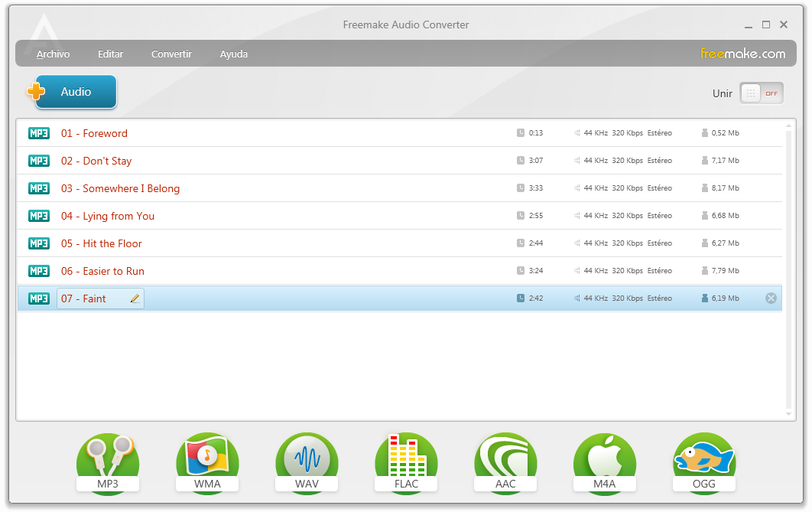
Task: Click MP3 badge of 05 - Hit the Floor
Action: (x=39, y=243)
